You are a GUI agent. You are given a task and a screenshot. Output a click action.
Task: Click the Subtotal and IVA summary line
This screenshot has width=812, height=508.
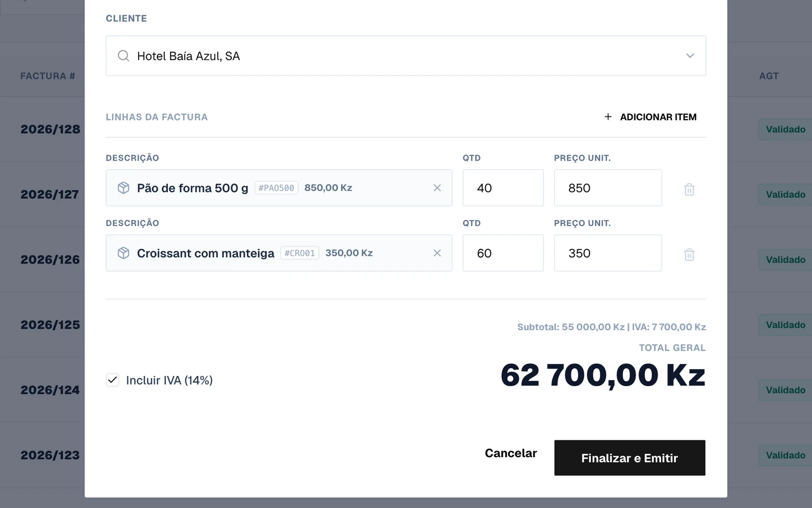tap(612, 327)
